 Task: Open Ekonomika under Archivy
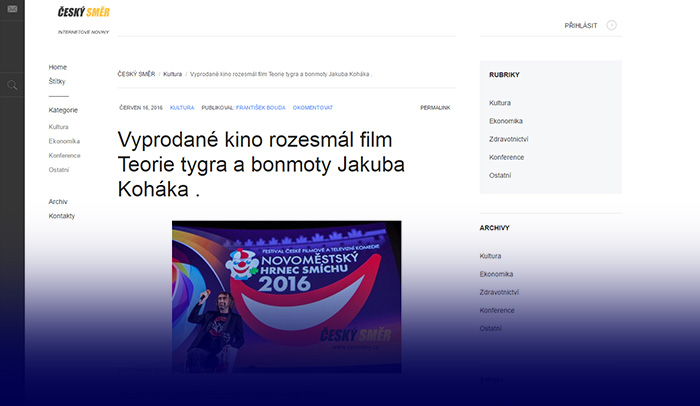(496, 274)
